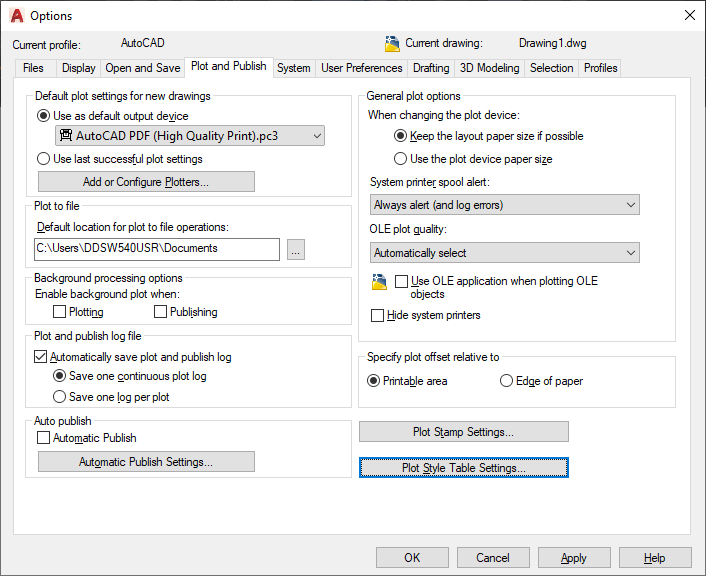Viewport: 706px width, 576px height.
Task: Click the default plot file location field
Action: [156, 249]
